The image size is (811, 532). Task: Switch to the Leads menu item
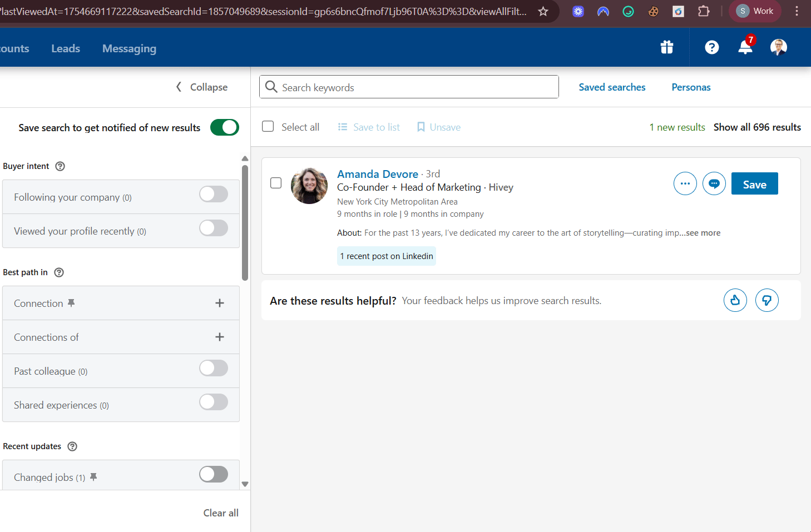[x=65, y=48]
